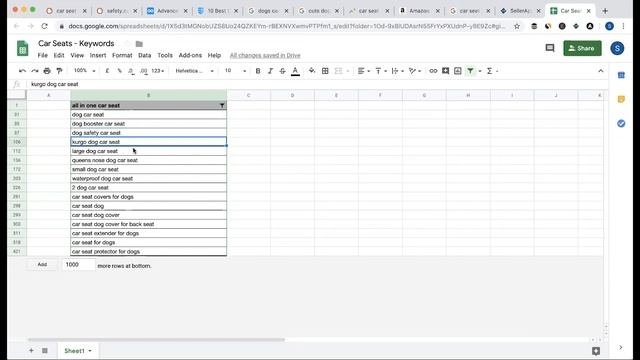Open comment history icon near Share
The width and height of the screenshot is (640, 360).
pyautogui.click(x=550, y=48)
